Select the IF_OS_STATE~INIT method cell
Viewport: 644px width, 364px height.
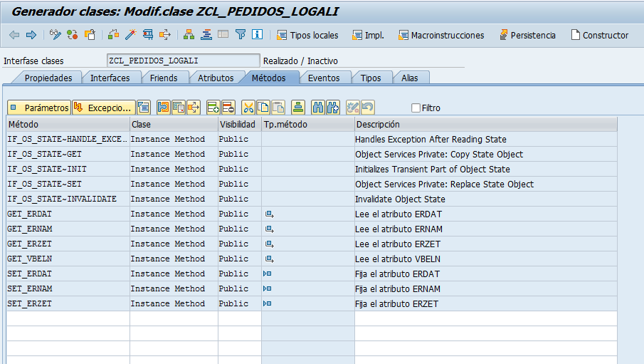tap(68, 169)
